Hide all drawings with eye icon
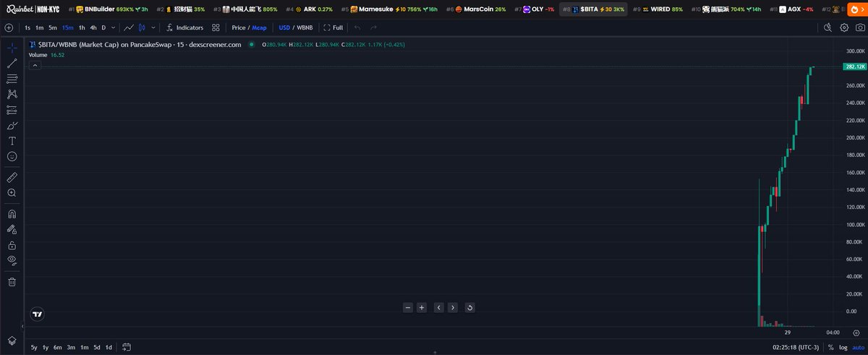Image resolution: width=868 pixels, height=355 pixels. (12, 260)
